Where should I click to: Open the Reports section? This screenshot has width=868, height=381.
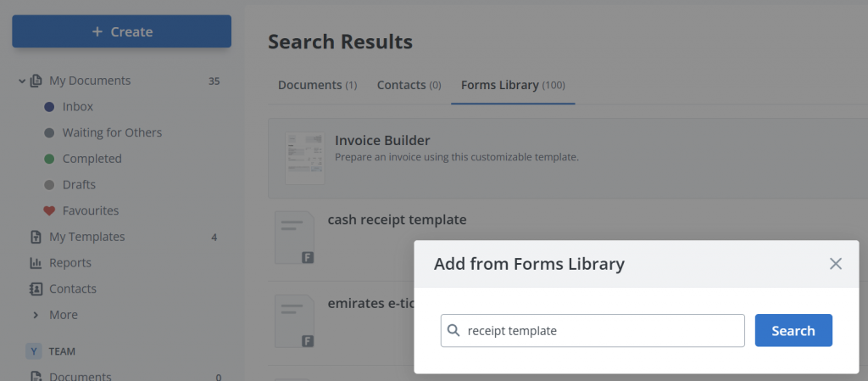pos(70,262)
